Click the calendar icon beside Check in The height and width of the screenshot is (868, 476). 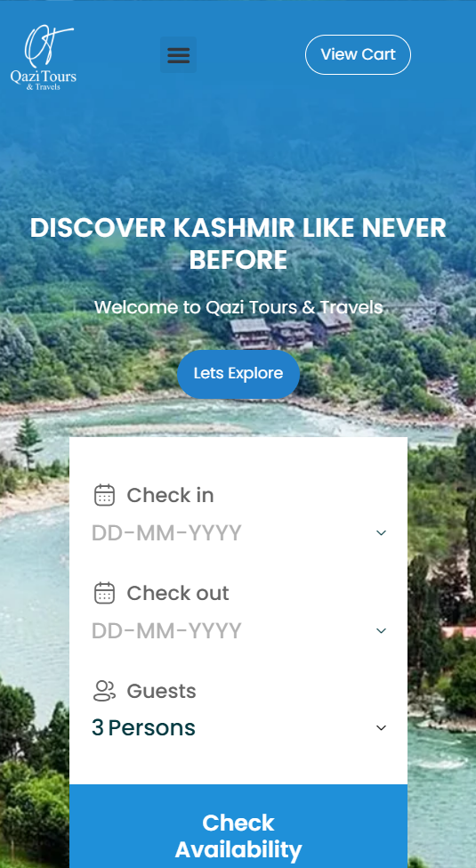coord(105,495)
